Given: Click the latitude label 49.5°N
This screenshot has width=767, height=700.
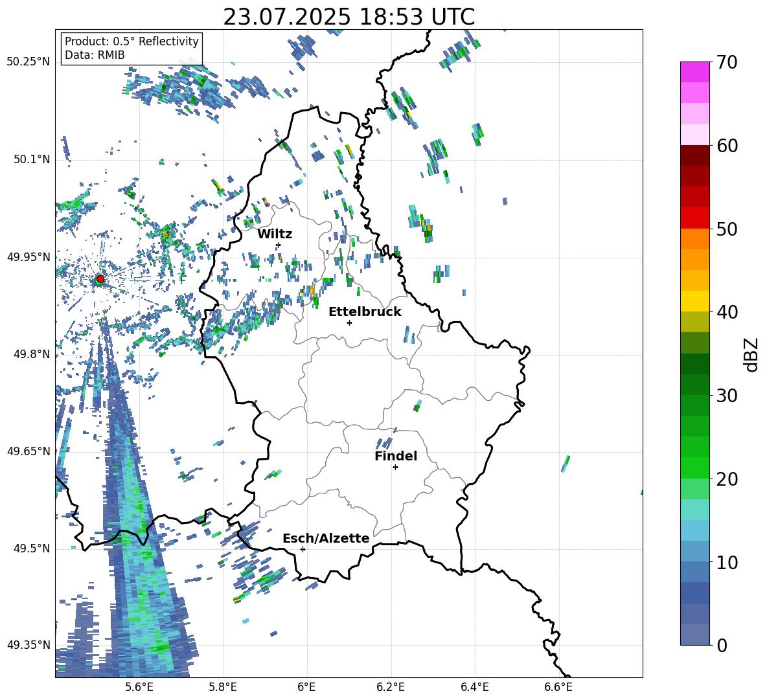Looking at the screenshot, I should (31, 548).
